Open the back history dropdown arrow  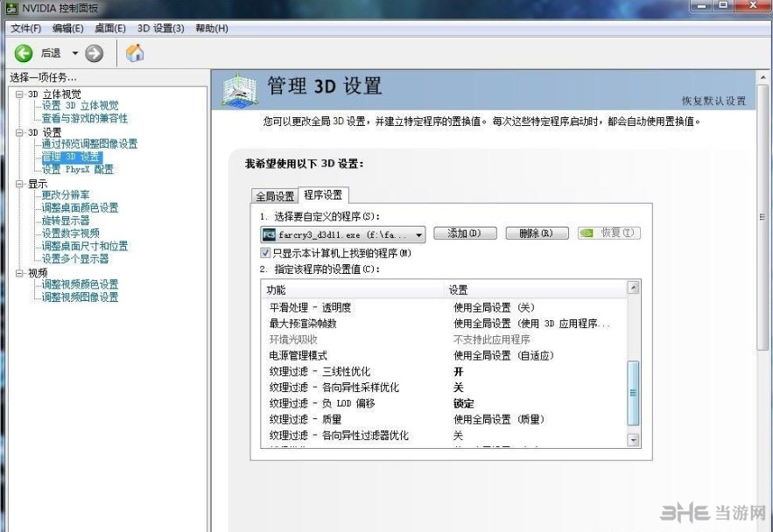click(x=75, y=53)
